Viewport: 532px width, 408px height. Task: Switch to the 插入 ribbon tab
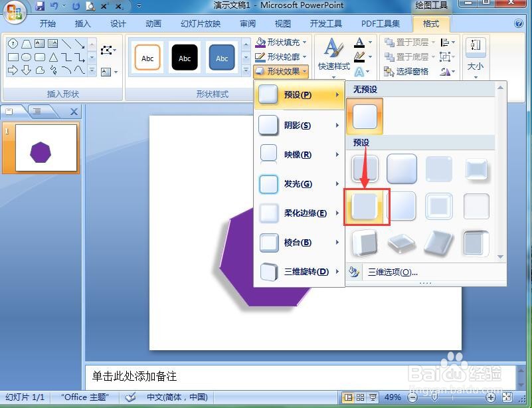(82, 23)
